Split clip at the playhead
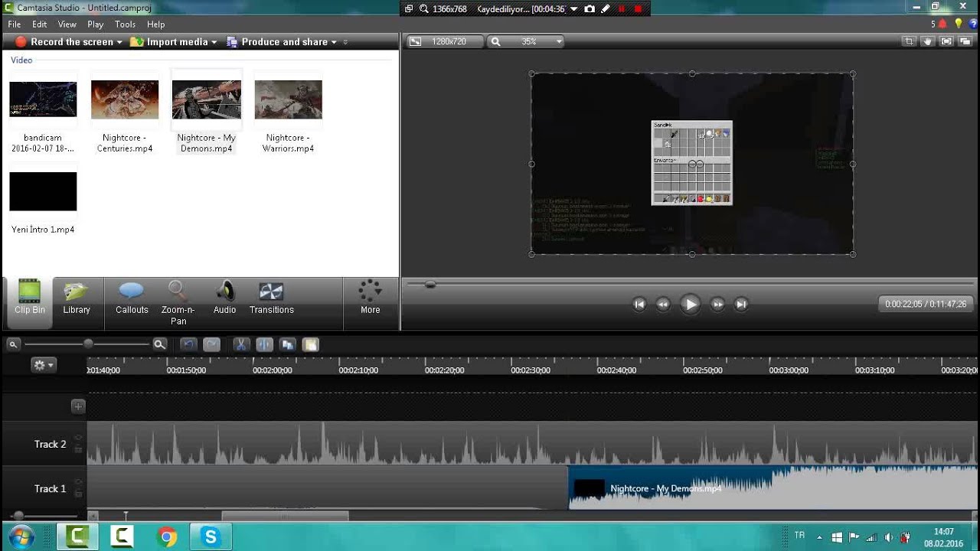 (x=264, y=344)
